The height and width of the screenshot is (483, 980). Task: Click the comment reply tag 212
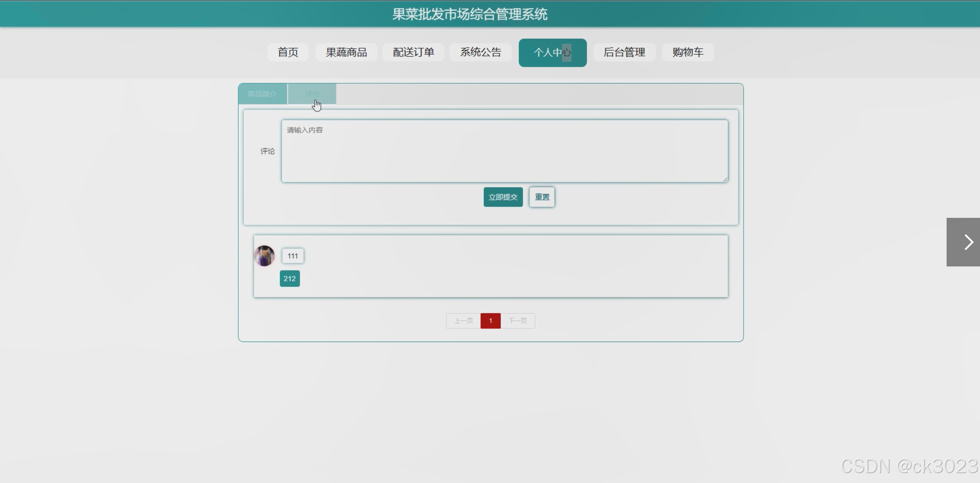coord(290,279)
